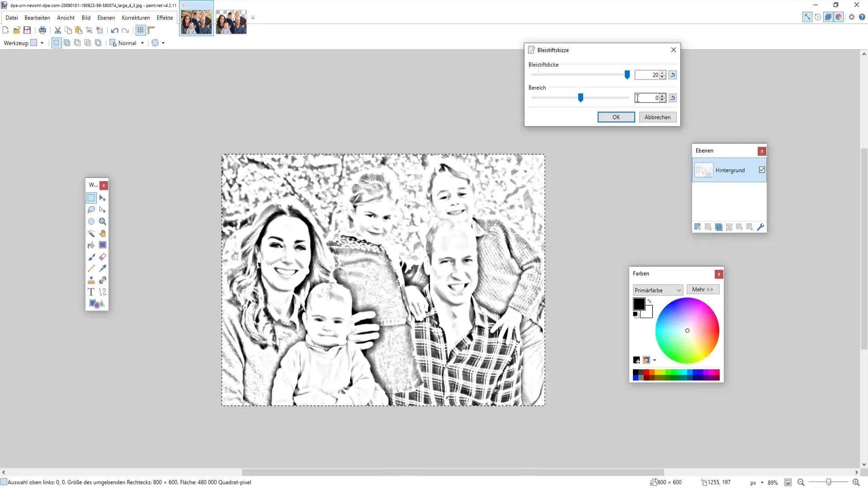Select the Paint Bucket tool
The width and height of the screenshot is (868, 488).
click(x=91, y=245)
